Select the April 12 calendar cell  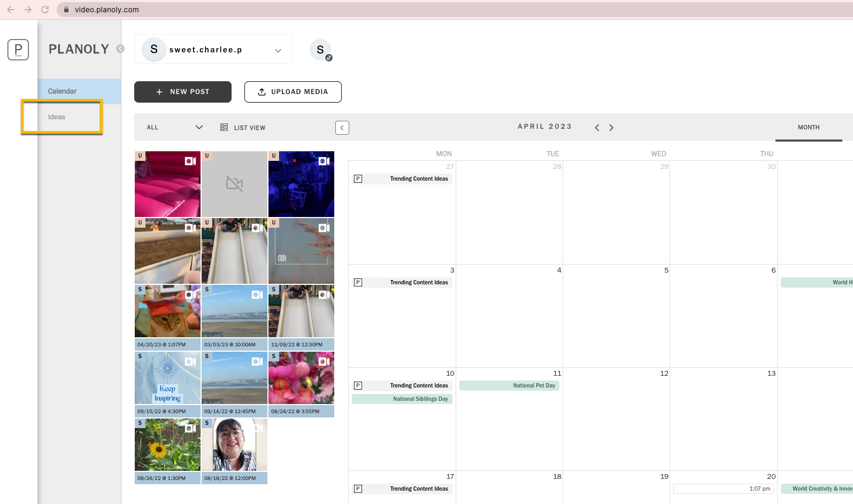click(617, 419)
